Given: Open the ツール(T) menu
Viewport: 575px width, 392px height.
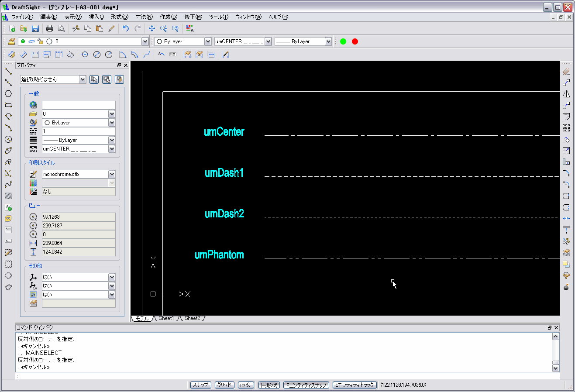Looking at the screenshot, I should tap(219, 17).
